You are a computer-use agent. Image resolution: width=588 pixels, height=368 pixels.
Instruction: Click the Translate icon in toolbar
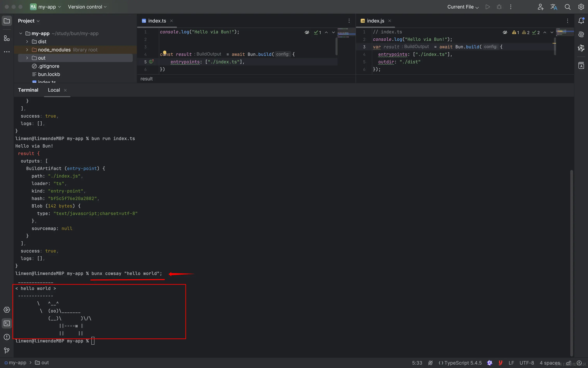coord(554,7)
